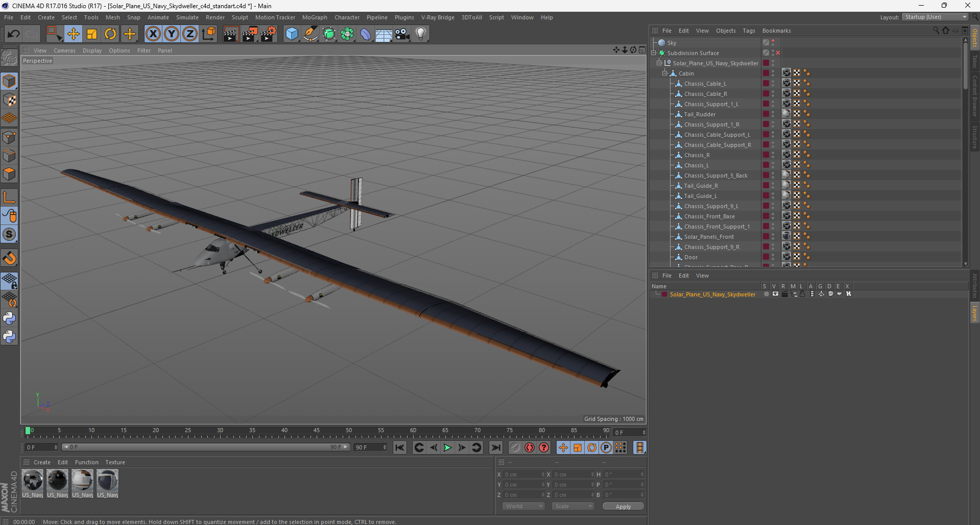
Task: Toggle Coordinate System world/object button
Action: [208, 34]
